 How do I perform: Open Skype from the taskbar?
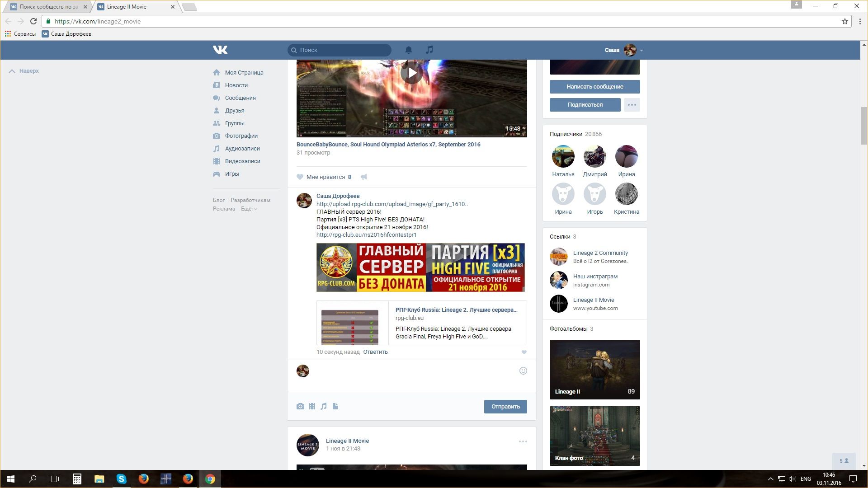pos(121,479)
